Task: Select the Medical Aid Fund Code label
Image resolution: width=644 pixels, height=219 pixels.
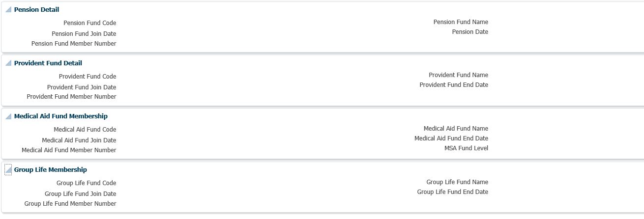Action: click(x=85, y=130)
